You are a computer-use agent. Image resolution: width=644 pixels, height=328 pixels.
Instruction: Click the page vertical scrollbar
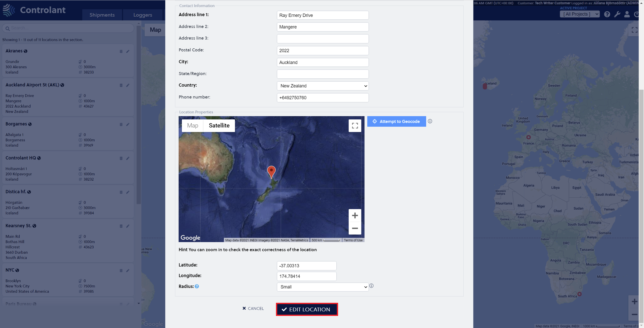click(641, 206)
